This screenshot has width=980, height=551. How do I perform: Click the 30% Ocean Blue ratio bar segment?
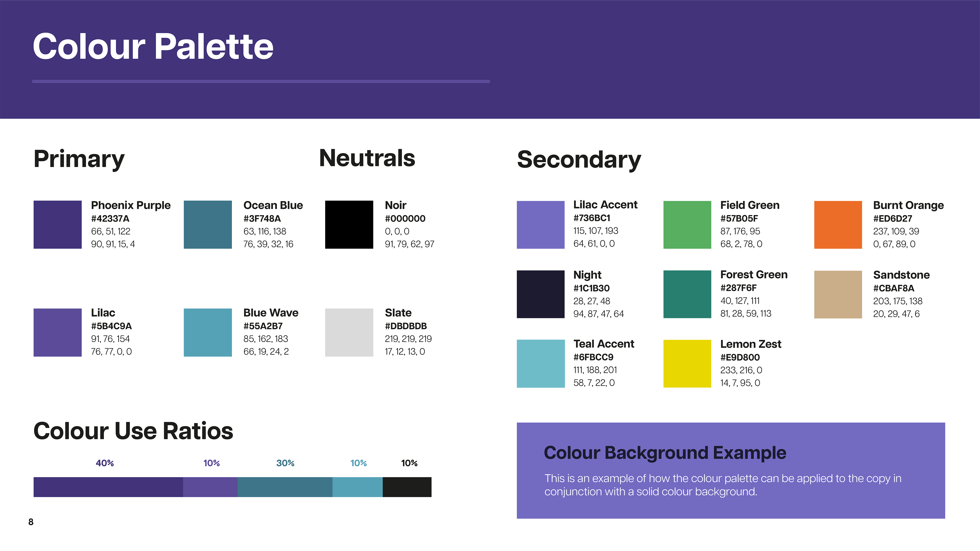coord(285,487)
